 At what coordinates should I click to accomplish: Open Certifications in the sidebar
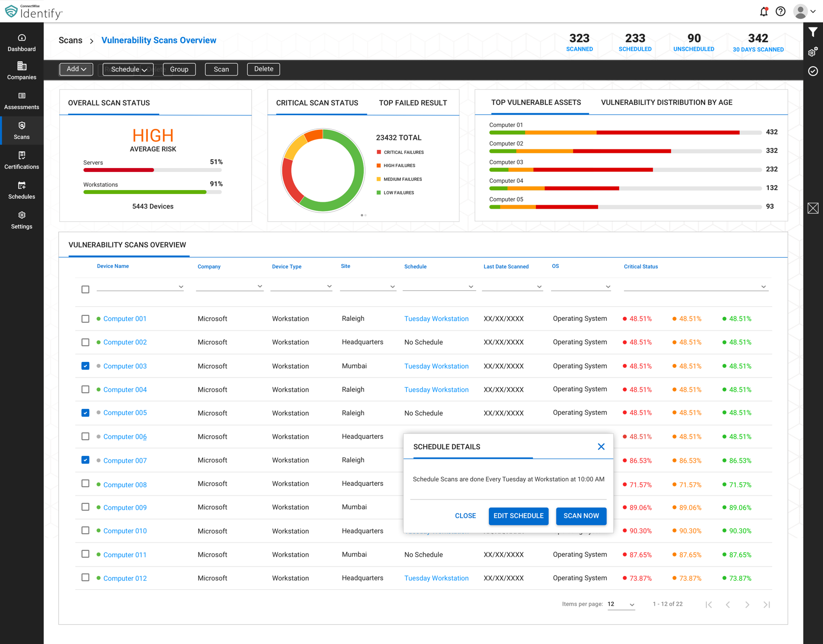point(22,161)
